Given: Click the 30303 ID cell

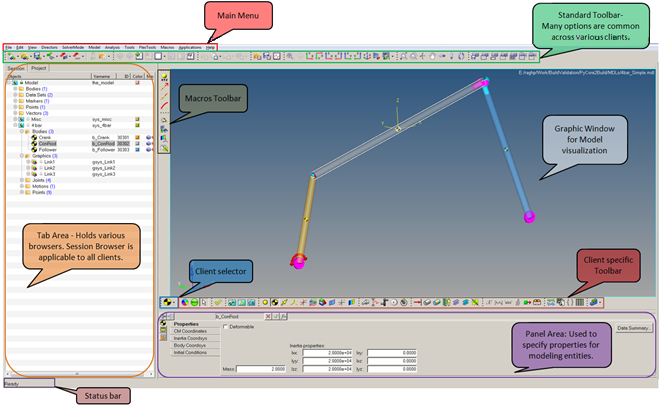Looking at the screenshot, I should 123,150.
